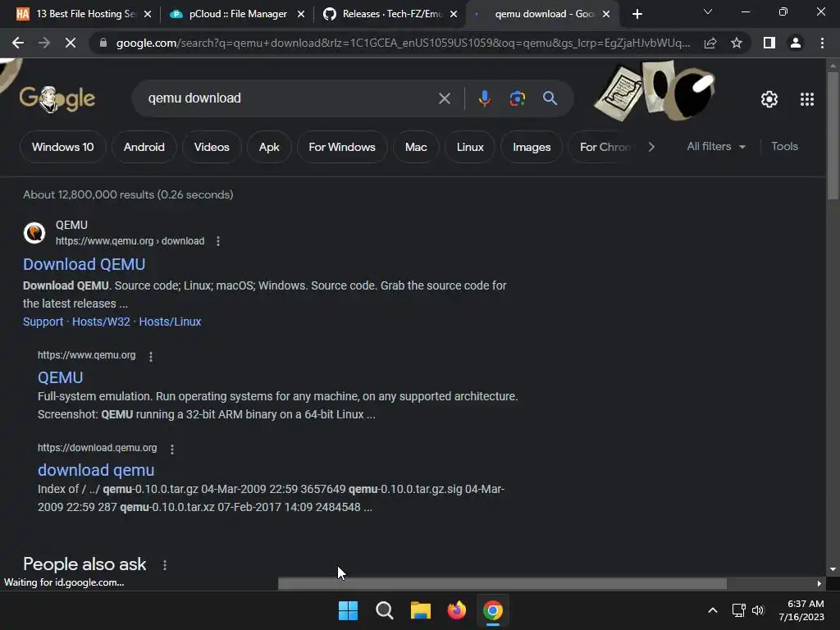
Task: Start a voice search with the microphone
Action: (x=484, y=98)
